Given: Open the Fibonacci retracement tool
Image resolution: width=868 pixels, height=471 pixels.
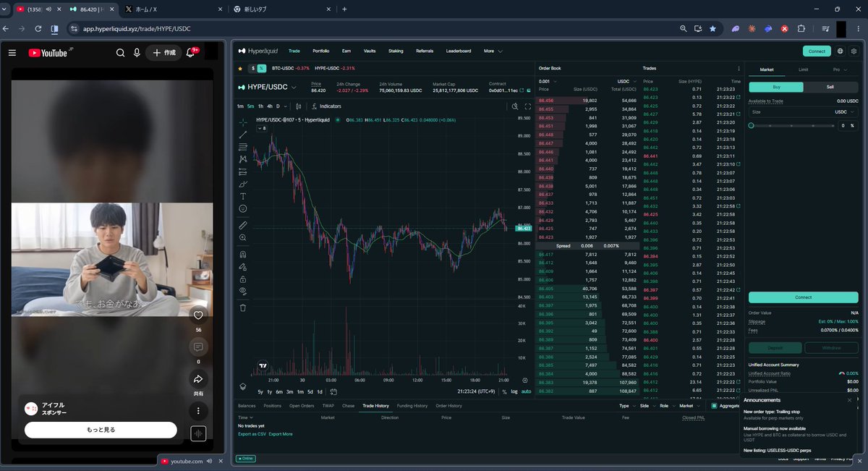Looking at the screenshot, I should tap(243, 146).
